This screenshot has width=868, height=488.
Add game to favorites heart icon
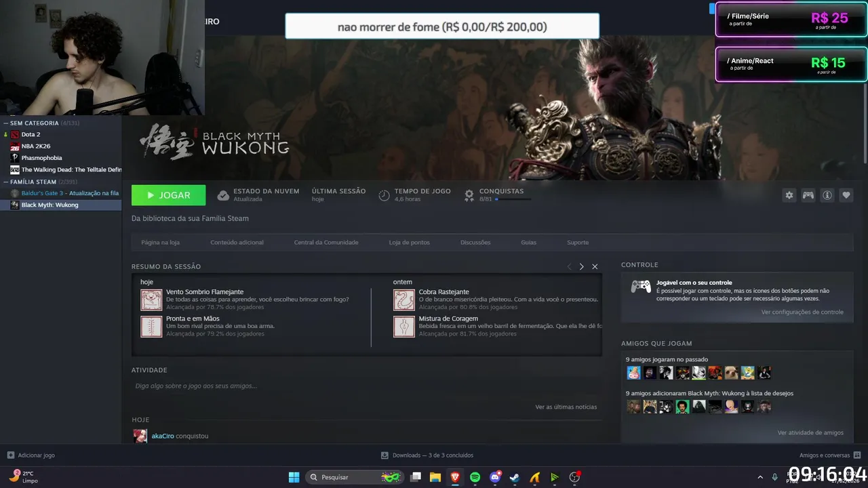click(846, 195)
